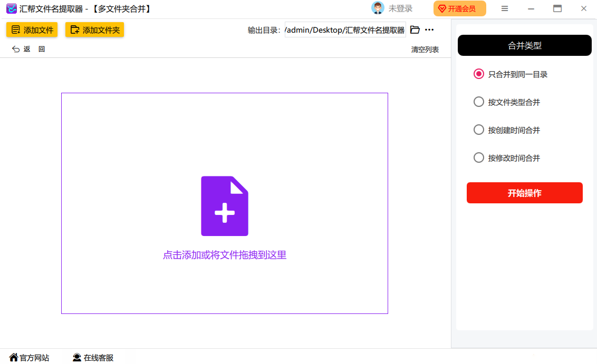This screenshot has width=597, height=364.
Task: Clear the list via 清空列表
Action: 425,50
